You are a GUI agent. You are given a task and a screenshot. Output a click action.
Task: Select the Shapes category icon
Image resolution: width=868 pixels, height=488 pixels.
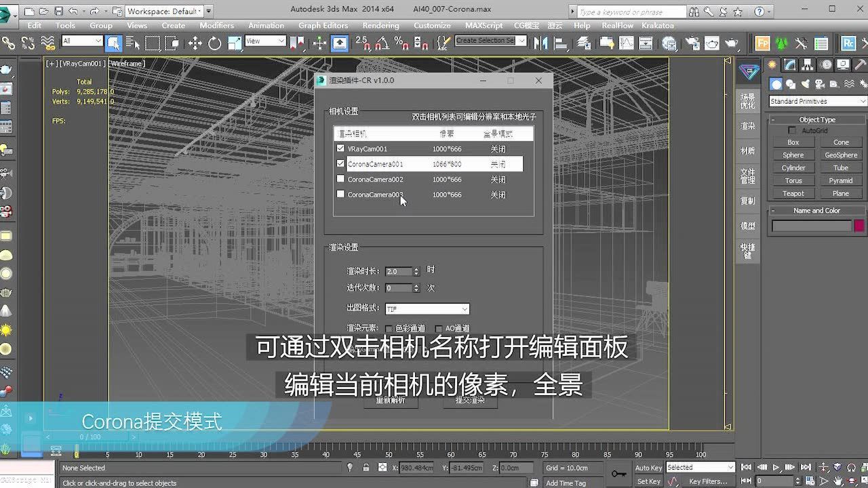click(x=791, y=84)
